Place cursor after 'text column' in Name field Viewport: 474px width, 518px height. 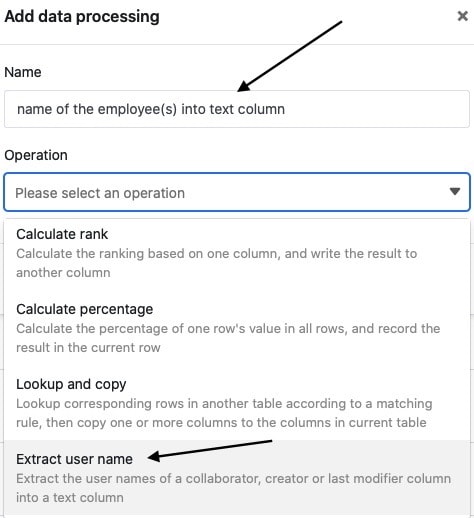(x=287, y=109)
